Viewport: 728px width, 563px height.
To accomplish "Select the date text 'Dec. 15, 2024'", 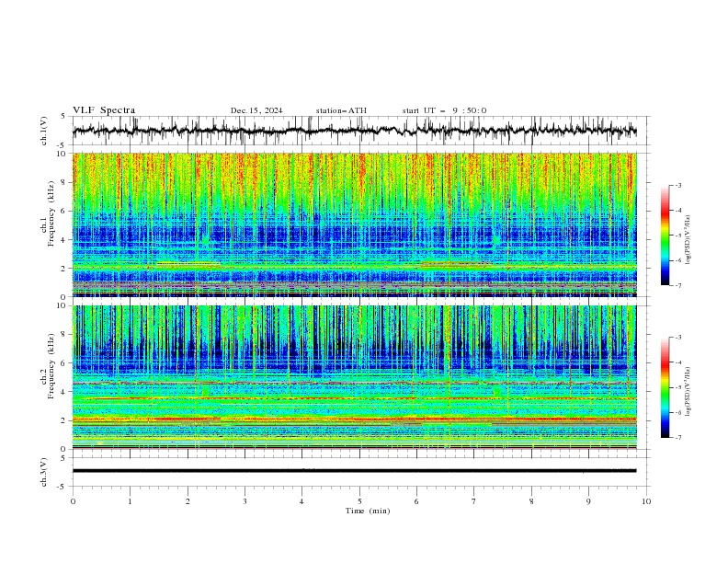I will pyautogui.click(x=256, y=110).
